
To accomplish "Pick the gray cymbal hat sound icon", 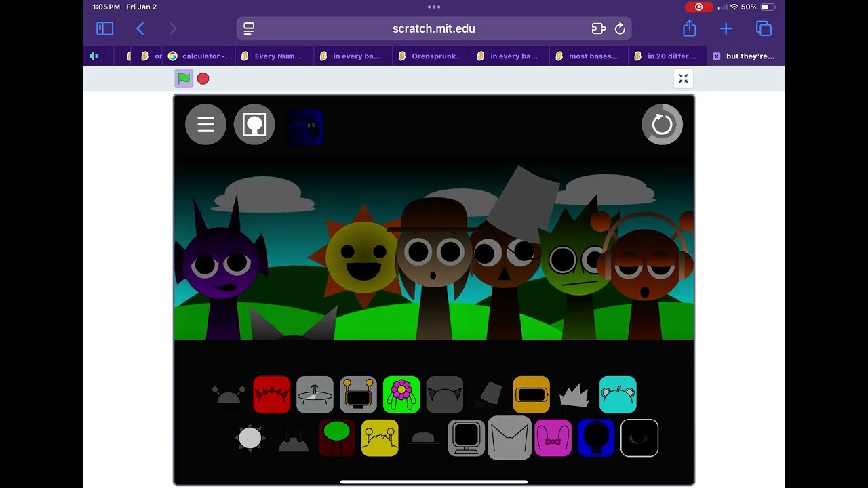I will pos(315,394).
